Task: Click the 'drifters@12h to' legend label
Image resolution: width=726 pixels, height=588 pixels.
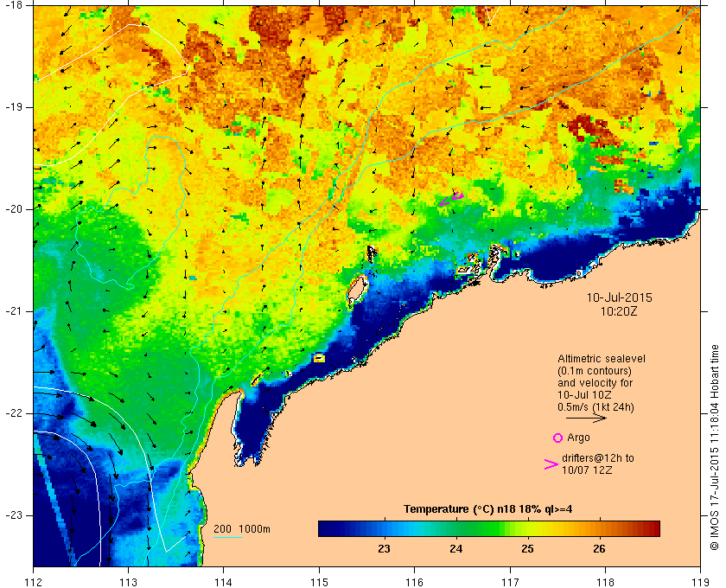Action: (598, 458)
